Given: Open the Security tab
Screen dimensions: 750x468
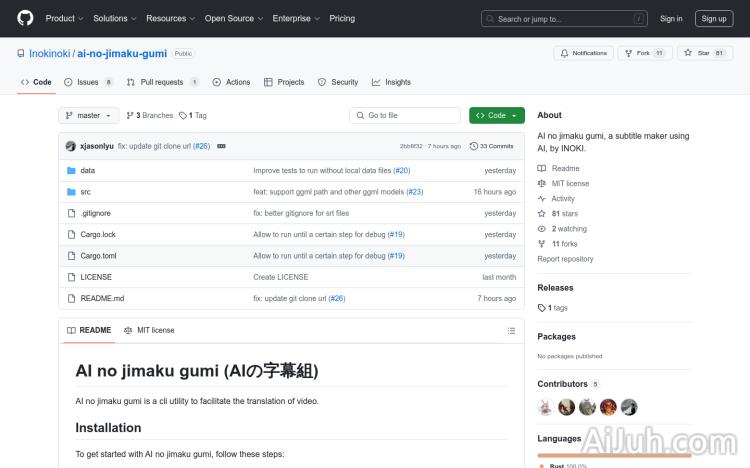Looking at the screenshot, I should (338, 82).
